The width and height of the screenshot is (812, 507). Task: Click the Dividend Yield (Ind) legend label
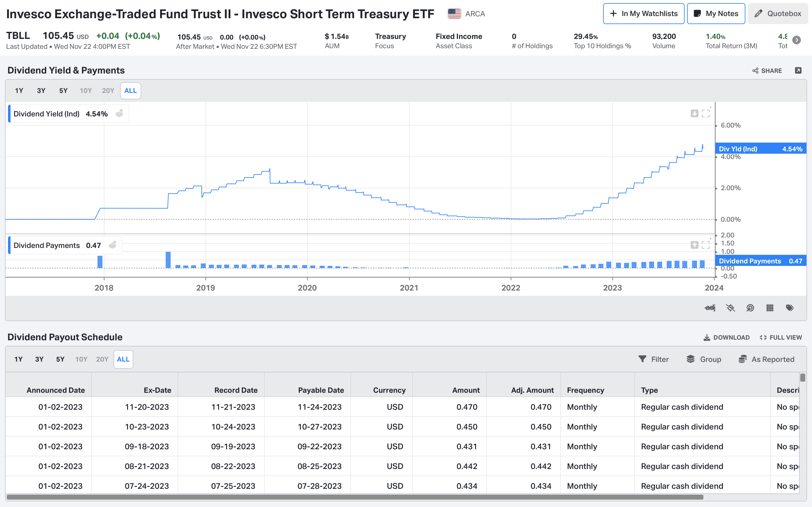click(x=47, y=114)
